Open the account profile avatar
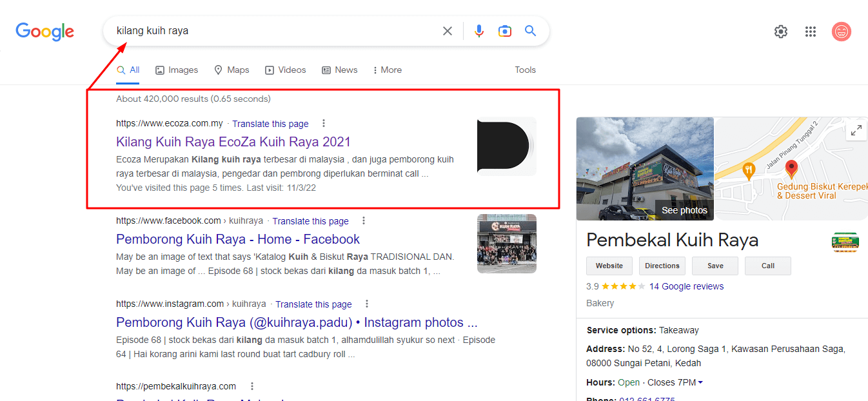The width and height of the screenshot is (868, 401). pos(842,31)
